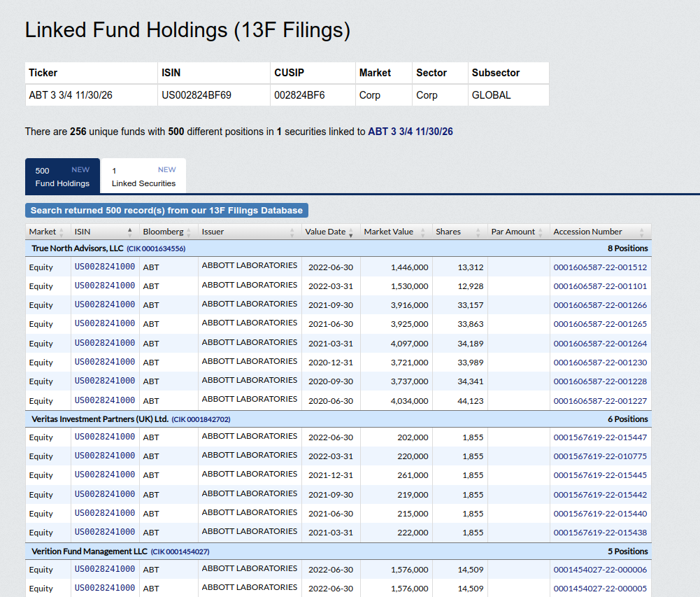Click the 8 Positions count label

[627, 248]
